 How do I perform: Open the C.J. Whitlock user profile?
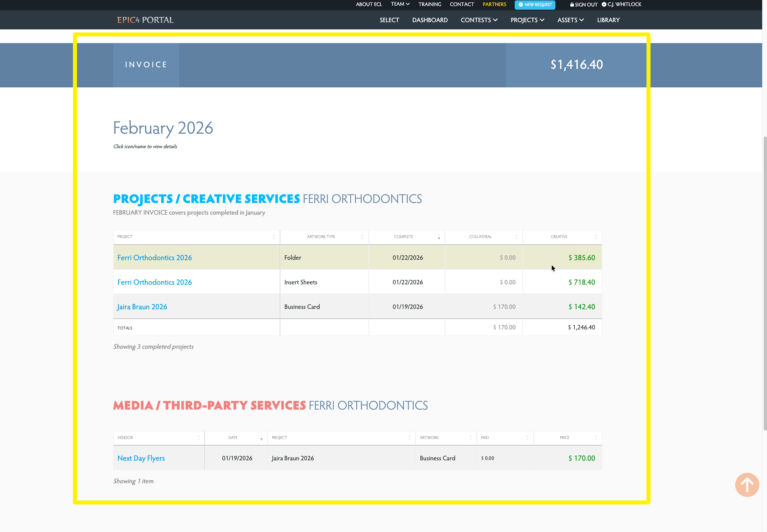(x=621, y=4)
